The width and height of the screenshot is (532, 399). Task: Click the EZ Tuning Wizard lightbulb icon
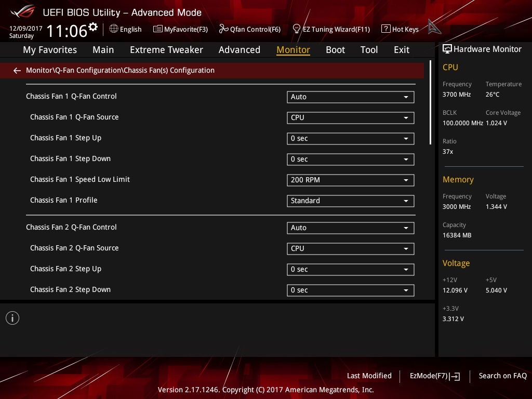296,29
